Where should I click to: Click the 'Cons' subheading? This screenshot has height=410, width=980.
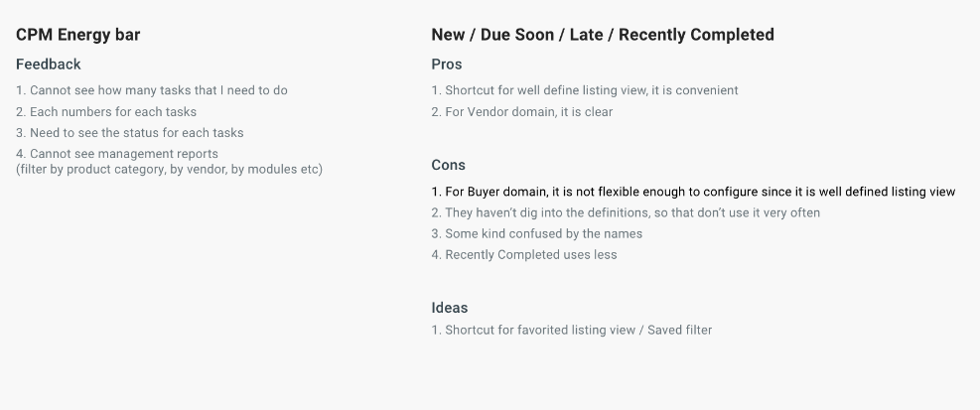coord(448,165)
